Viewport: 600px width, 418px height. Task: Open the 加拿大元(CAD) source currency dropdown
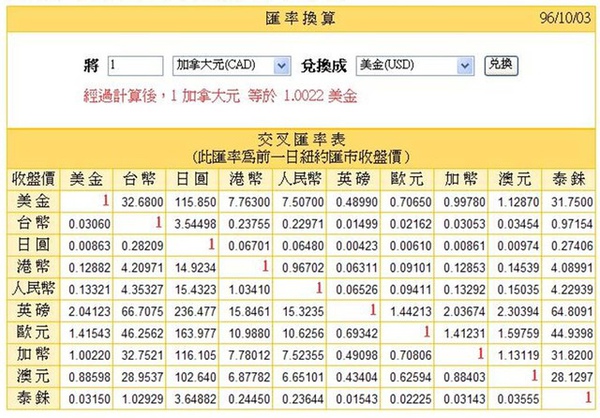coord(232,66)
